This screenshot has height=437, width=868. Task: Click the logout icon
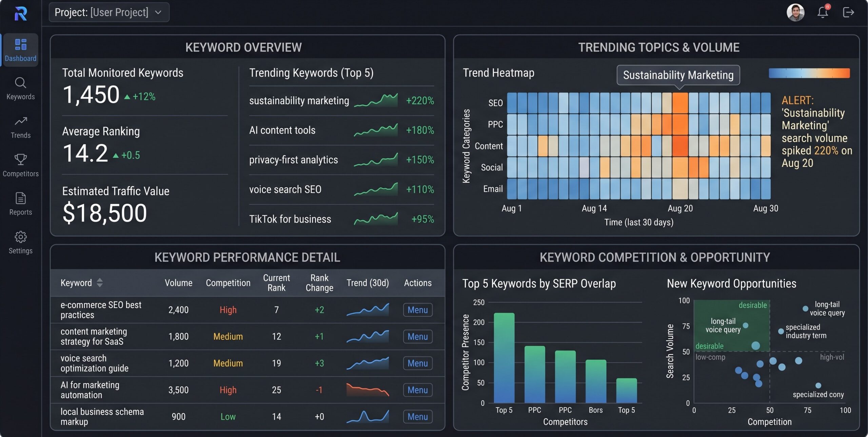(x=848, y=12)
